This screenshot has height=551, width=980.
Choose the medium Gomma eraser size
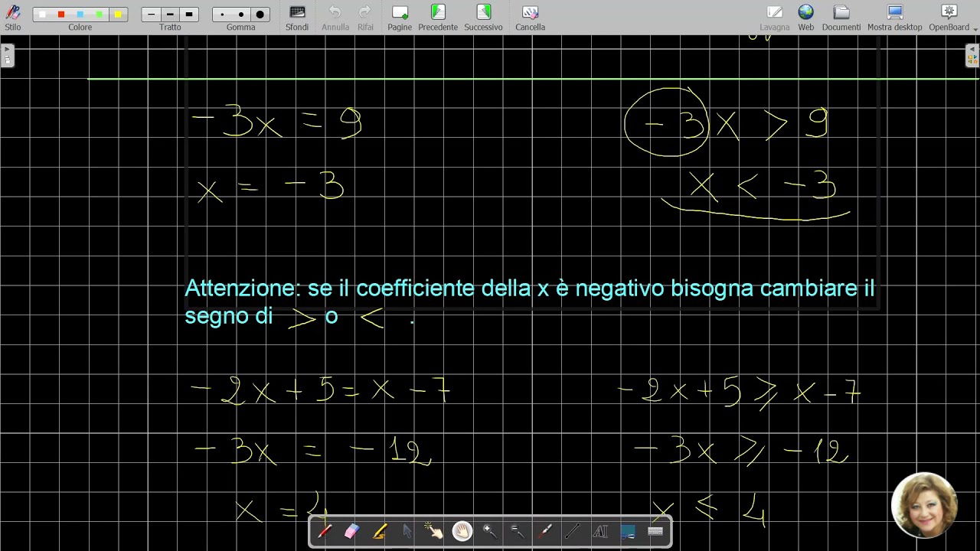point(241,15)
